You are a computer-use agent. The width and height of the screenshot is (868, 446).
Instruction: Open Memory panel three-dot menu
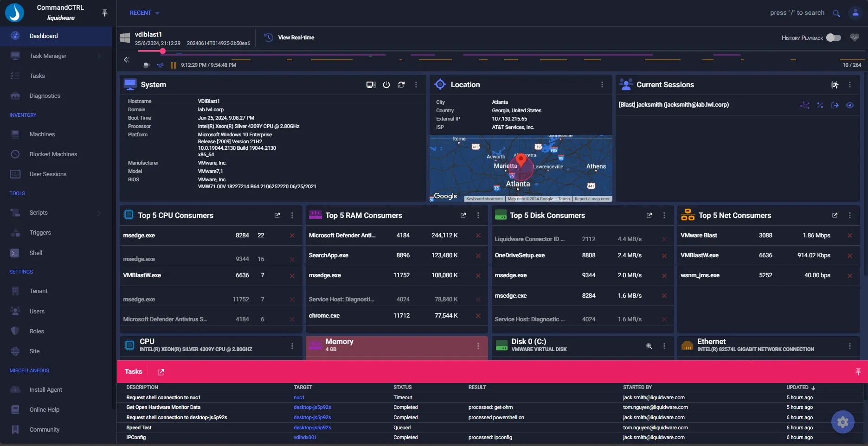(478, 346)
